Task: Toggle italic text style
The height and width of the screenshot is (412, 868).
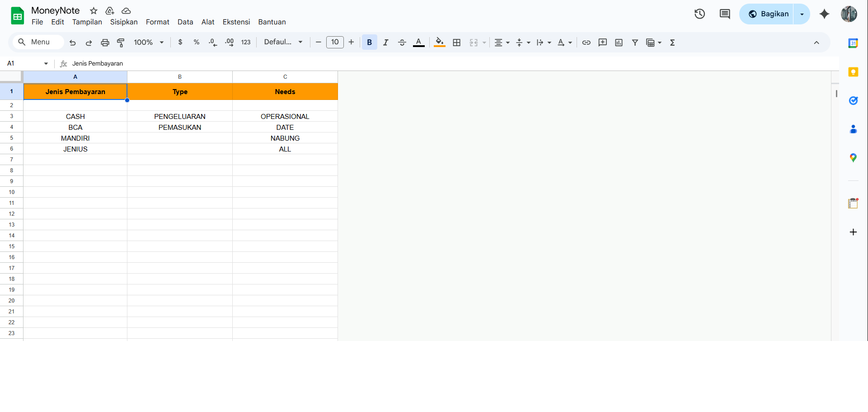Action: point(385,43)
